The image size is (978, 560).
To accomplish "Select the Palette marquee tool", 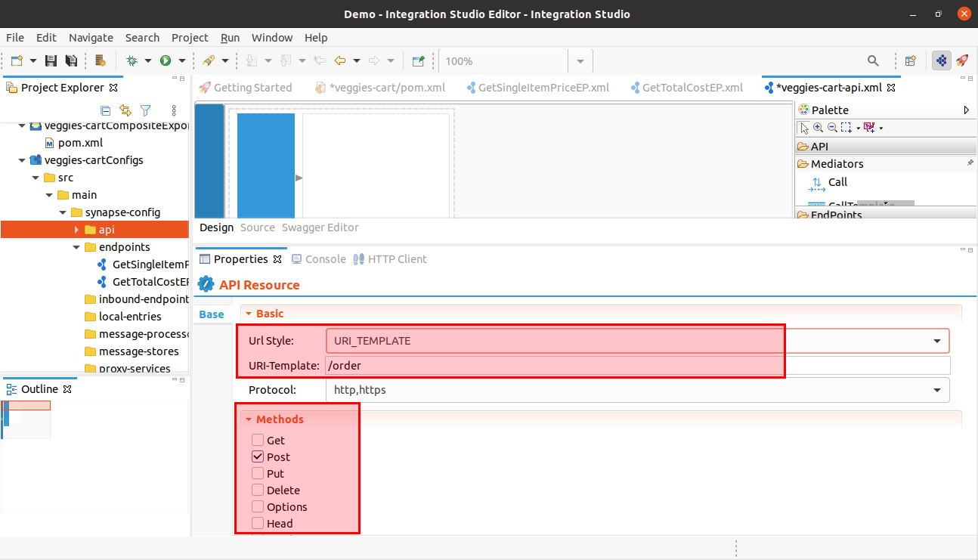I will (846, 128).
